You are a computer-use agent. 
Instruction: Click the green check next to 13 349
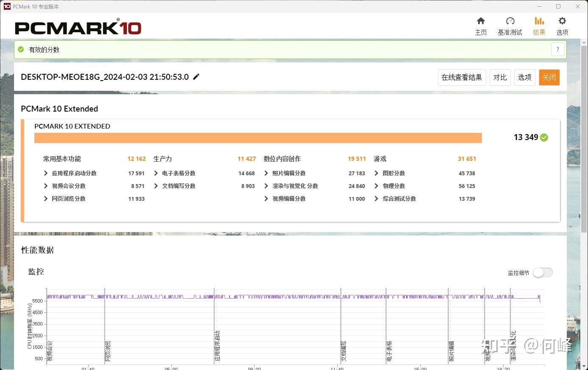tap(544, 137)
